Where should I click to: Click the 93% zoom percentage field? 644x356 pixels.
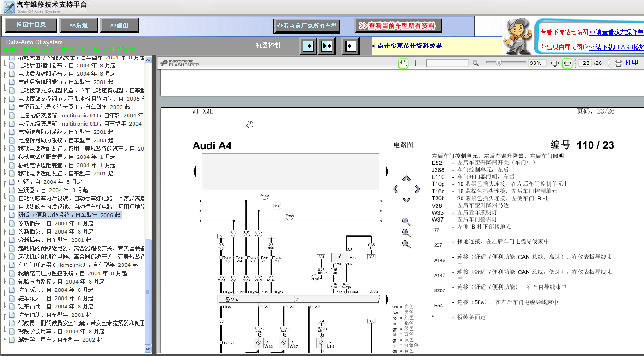536,63
